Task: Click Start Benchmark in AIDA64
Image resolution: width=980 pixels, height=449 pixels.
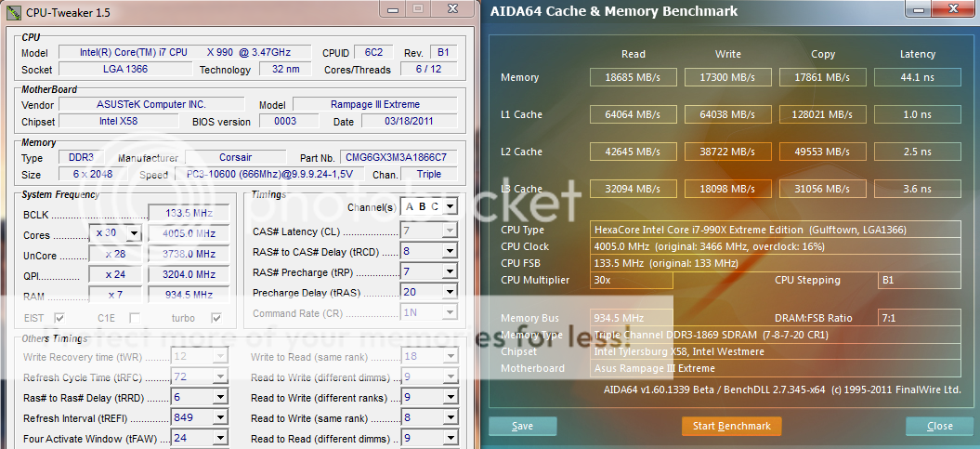Action: pyautogui.click(x=731, y=426)
